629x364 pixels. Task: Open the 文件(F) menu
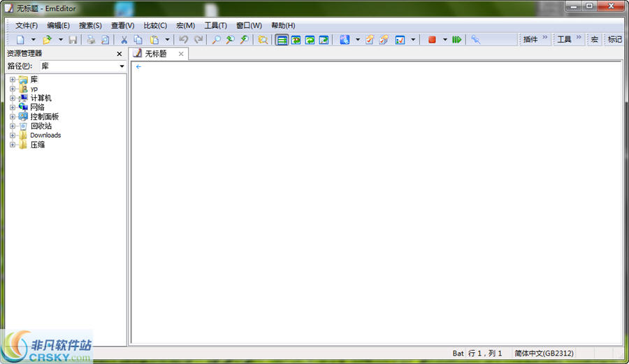pyautogui.click(x=27, y=25)
